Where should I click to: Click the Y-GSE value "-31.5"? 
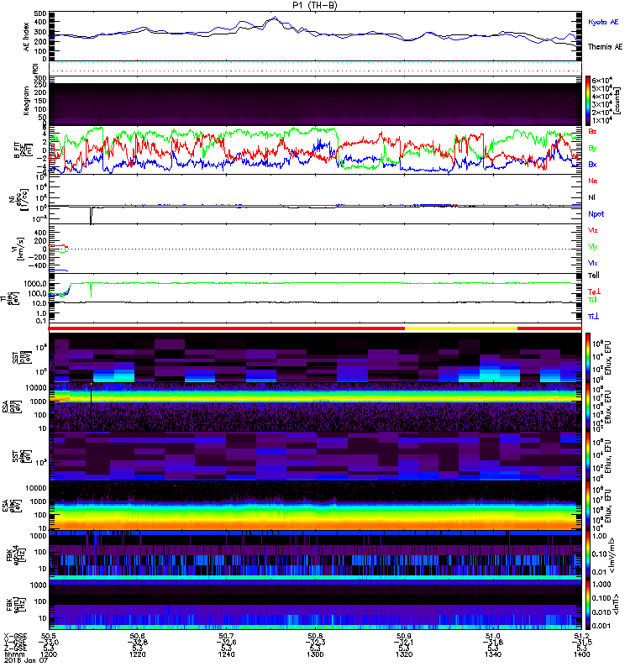point(581,642)
